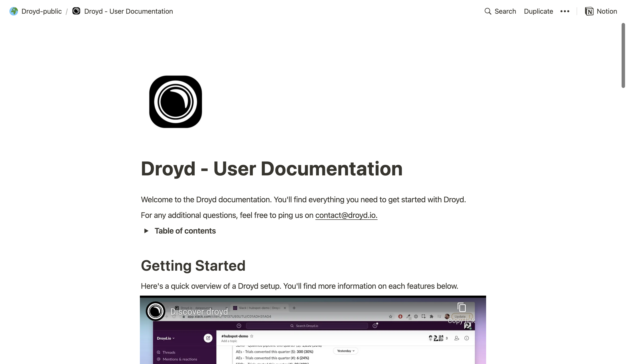Click the Droyd logo icon in the breadcrumb
Viewport: 626px width, 364px height.
[x=76, y=11]
